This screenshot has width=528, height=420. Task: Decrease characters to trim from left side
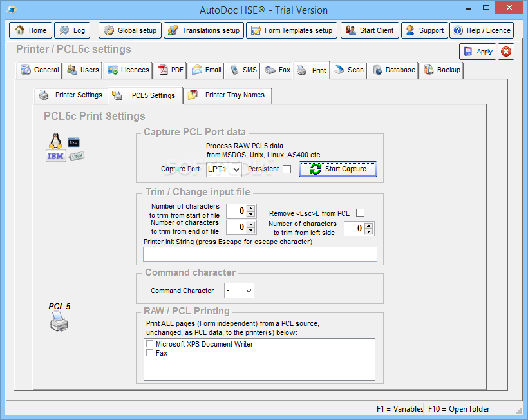pos(369,232)
